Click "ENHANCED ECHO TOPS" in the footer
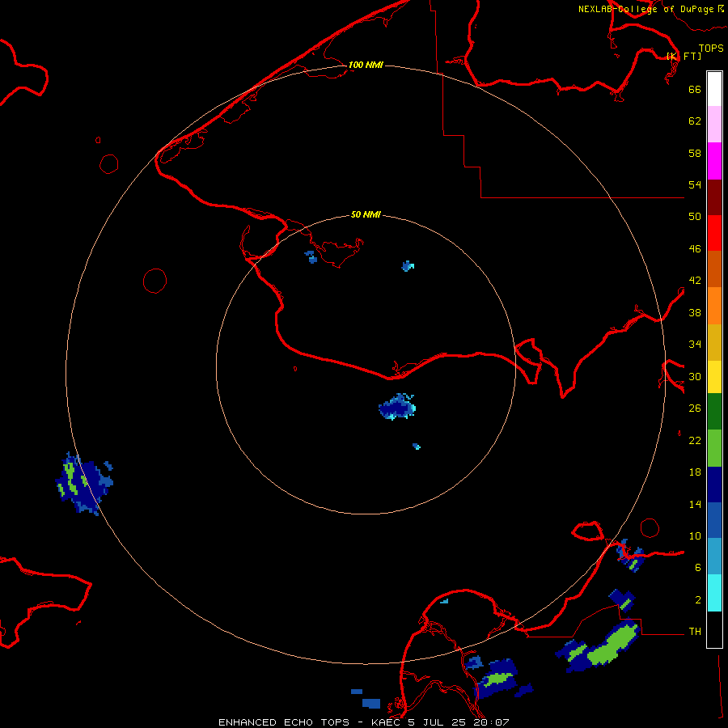728x728 pixels. pyautogui.click(x=284, y=722)
